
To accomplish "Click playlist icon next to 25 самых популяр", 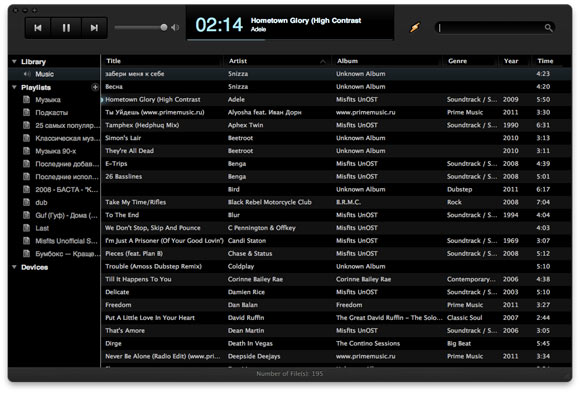I will [26, 125].
